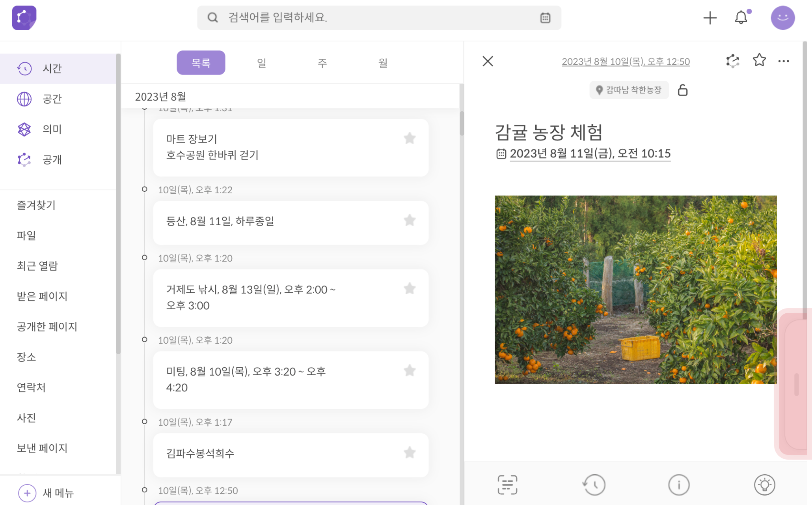Click timestamp 10일(목), 오후 1:22
The height and width of the screenshot is (505, 812).
coord(195,190)
